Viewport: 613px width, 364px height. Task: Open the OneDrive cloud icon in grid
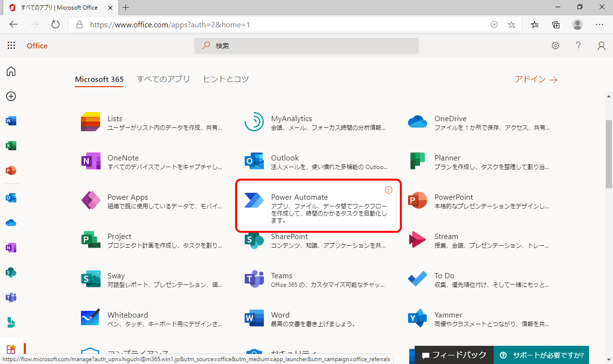click(418, 122)
